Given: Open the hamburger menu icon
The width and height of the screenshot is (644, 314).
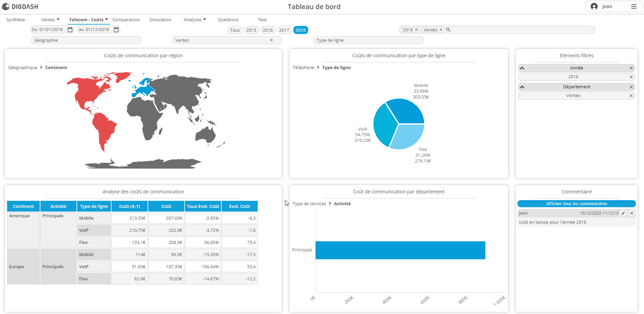Looking at the screenshot, I should coord(634,6).
